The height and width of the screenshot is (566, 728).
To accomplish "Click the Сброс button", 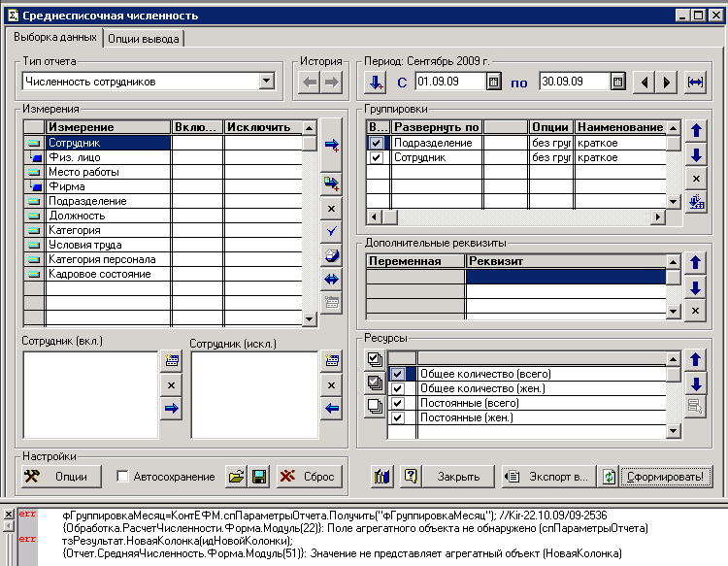I will (x=310, y=477).
